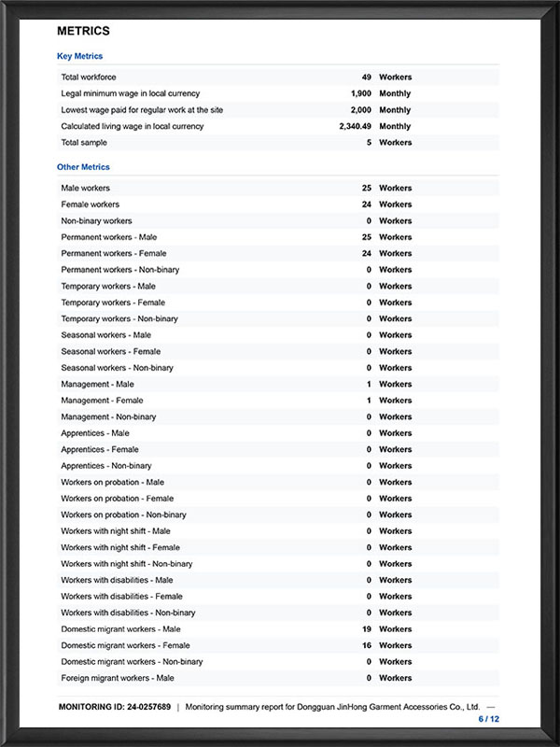This screenshot has width=560, height=747.
Task: Click the Male workers row
Action: point(278,189)
